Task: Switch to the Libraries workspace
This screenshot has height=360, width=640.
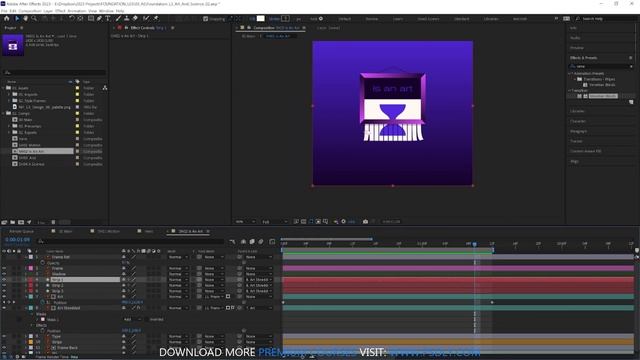Action: pos(491,19)
